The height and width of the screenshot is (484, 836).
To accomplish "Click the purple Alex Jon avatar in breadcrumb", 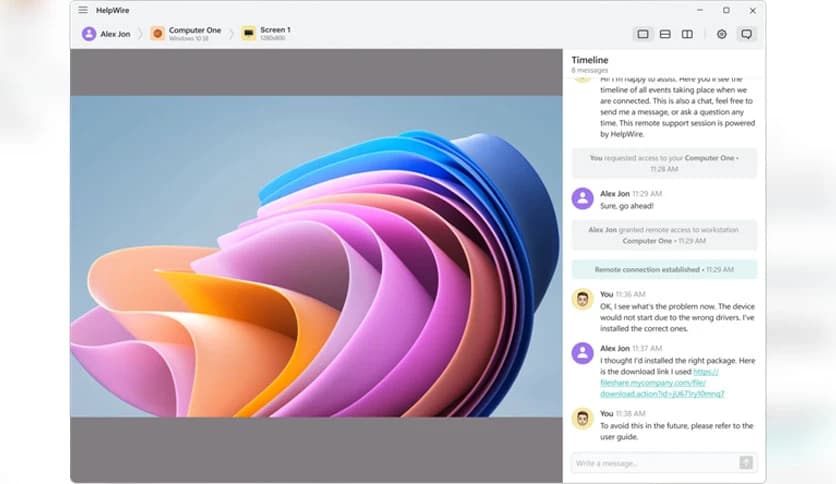I will [89, 34].
